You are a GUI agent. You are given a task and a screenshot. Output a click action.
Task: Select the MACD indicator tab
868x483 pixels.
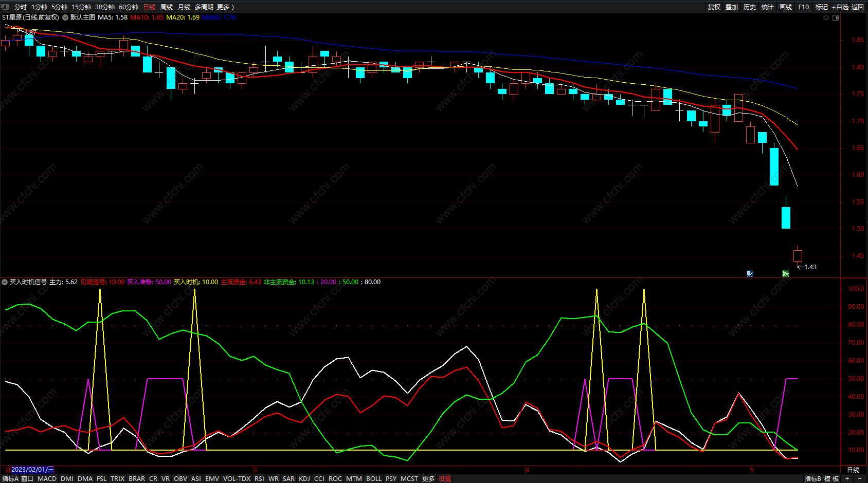(x=47, y=478)
